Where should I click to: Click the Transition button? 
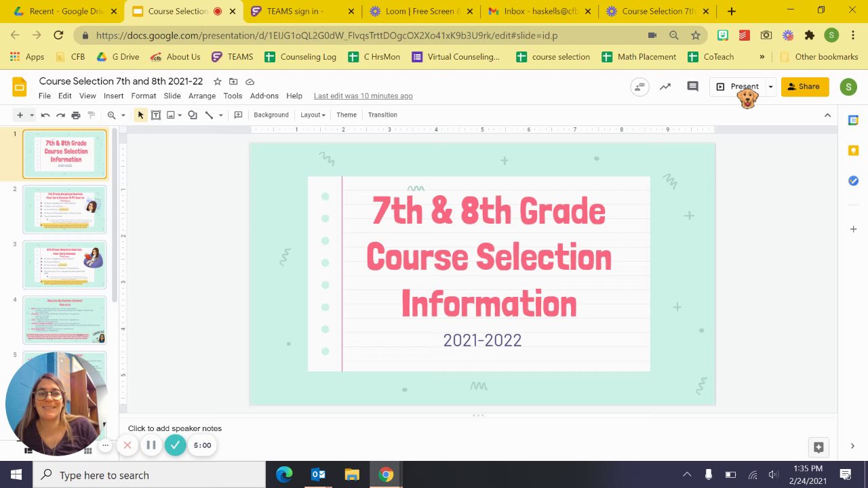pos(382,115)
